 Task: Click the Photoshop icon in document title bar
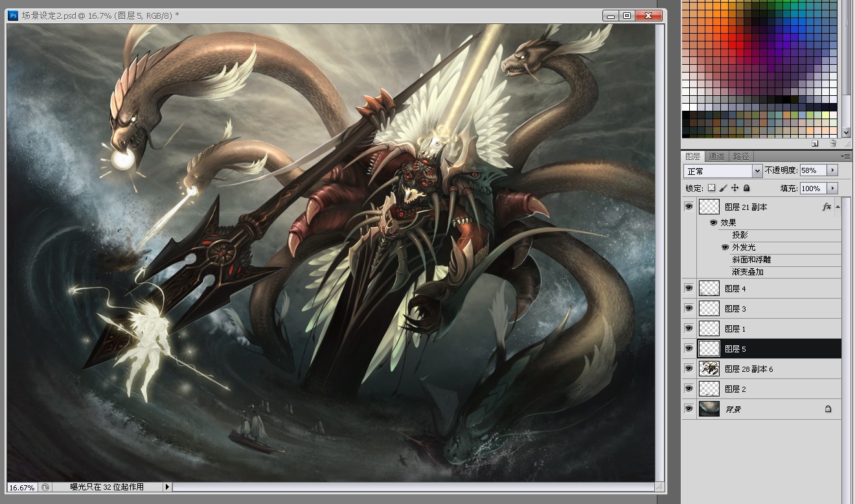pos(13,16)
